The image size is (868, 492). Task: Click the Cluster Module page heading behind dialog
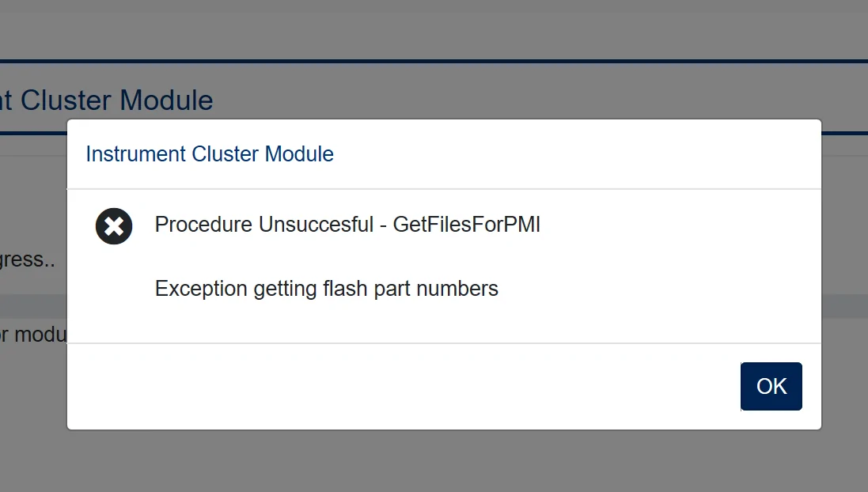point(106,100)
